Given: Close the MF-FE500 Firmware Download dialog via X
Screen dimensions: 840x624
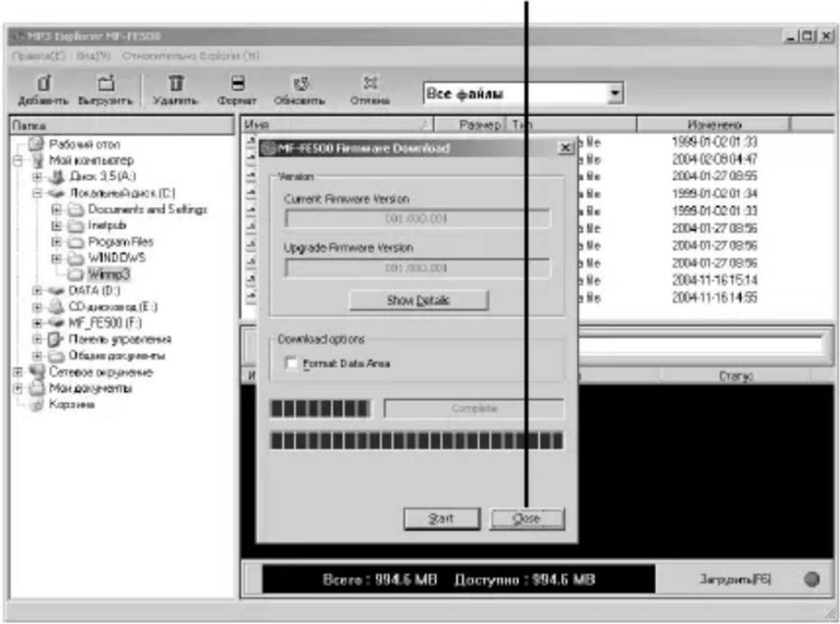Looking at the screenshot, I should click(565, 148).
